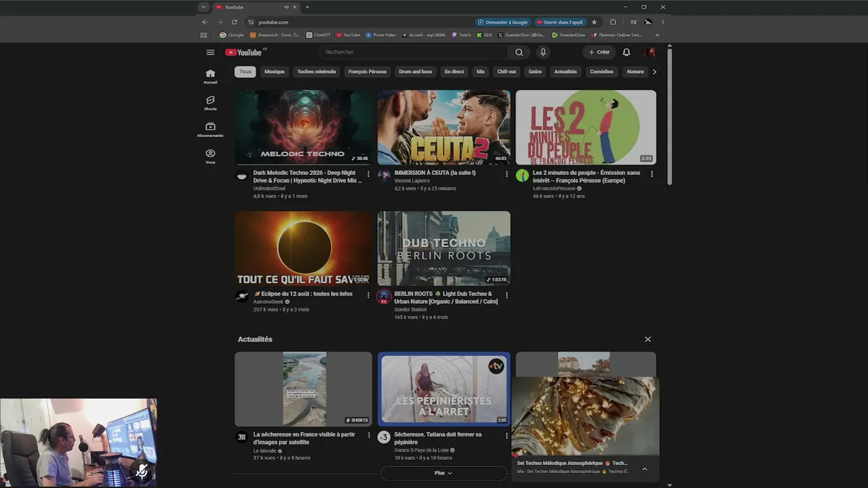This screenshot has width=868, height=488.
Task: Select the Comédies filter chip
Action: [601, 72]
